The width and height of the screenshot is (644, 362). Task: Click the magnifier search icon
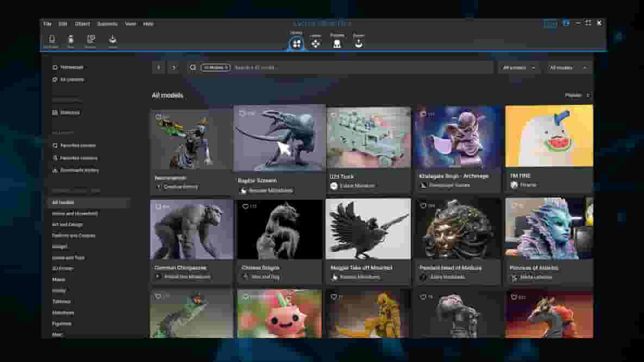coord(192,67)
